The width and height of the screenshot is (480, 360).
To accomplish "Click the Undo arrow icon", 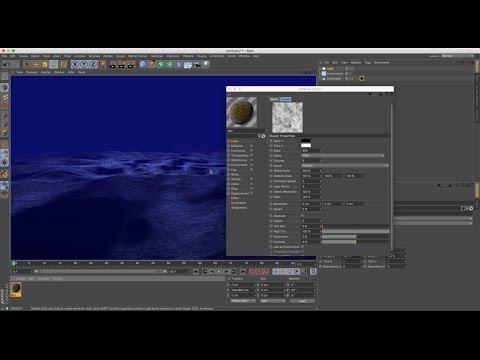I will 6,64.
